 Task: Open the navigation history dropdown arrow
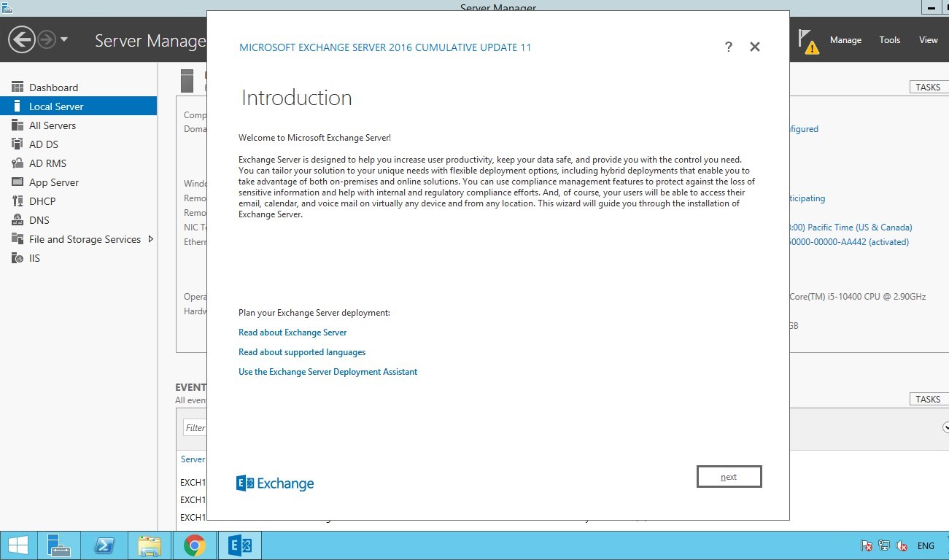tap(64, 39)
